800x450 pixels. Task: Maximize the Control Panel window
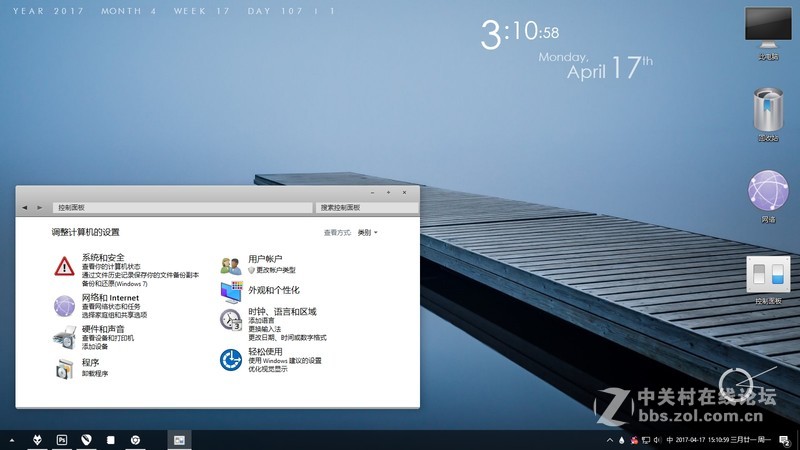pos(388,193)
